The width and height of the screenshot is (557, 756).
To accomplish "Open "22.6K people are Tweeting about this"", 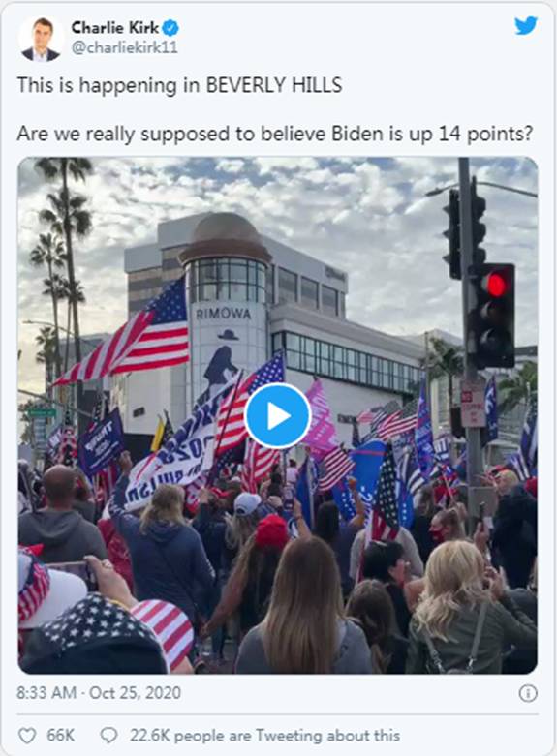I will click(x=264, y=736).
